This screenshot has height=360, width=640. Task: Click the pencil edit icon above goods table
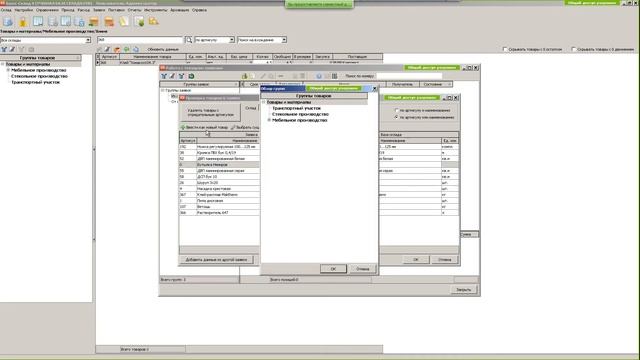pyautogui.click(x=107, y=49)
